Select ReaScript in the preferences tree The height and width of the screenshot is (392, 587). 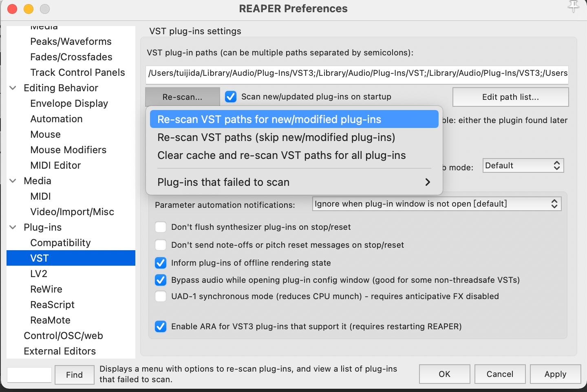52,305
